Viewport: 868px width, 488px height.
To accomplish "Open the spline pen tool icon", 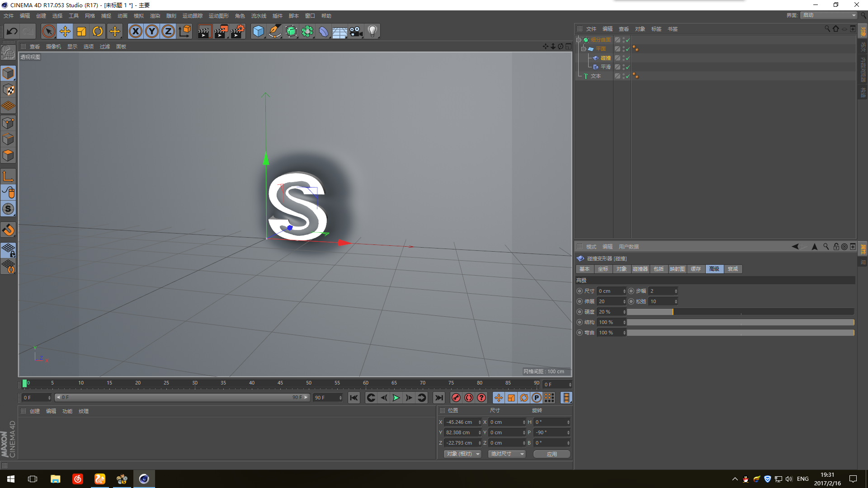I will tap(274, 31).
